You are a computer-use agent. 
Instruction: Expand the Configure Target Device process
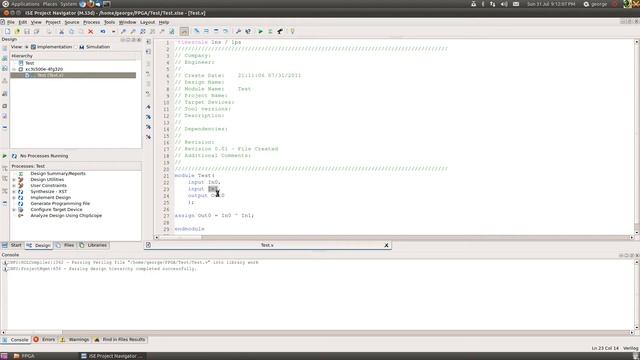[x=14, y=209]
